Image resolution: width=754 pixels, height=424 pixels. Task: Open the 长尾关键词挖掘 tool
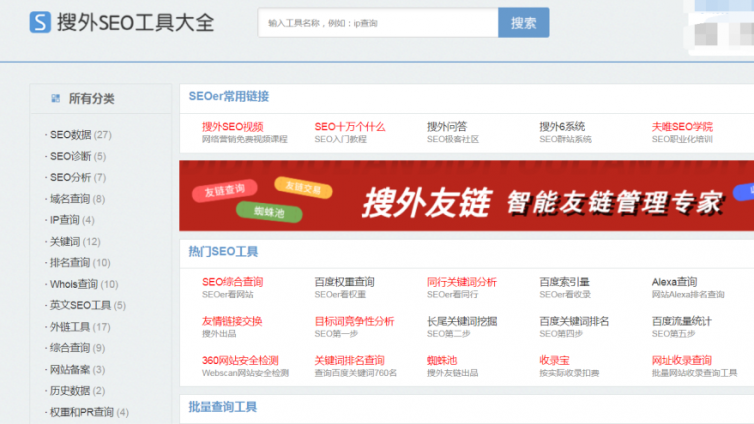462,321
